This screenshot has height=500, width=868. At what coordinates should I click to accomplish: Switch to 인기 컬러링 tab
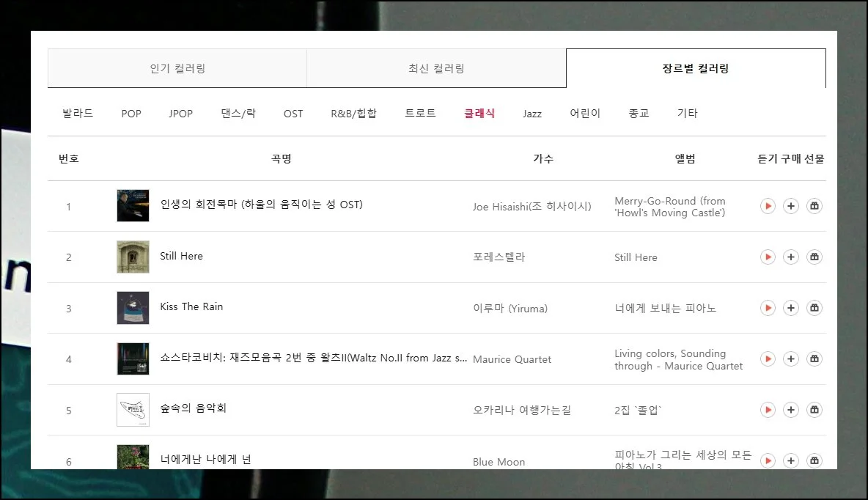pos(177,68)
